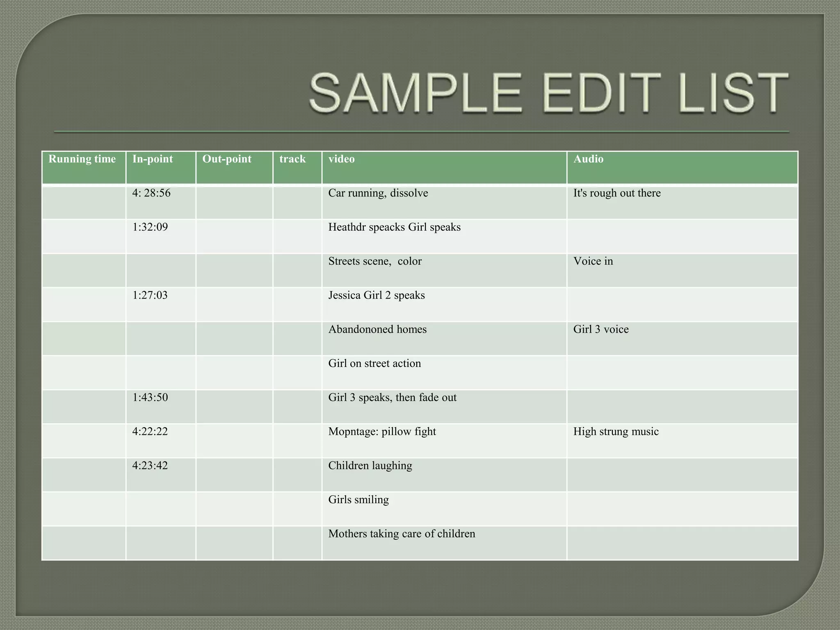Click the 4:22:22 in-point cell
This screenshot has height=630, width=840.
161,441
